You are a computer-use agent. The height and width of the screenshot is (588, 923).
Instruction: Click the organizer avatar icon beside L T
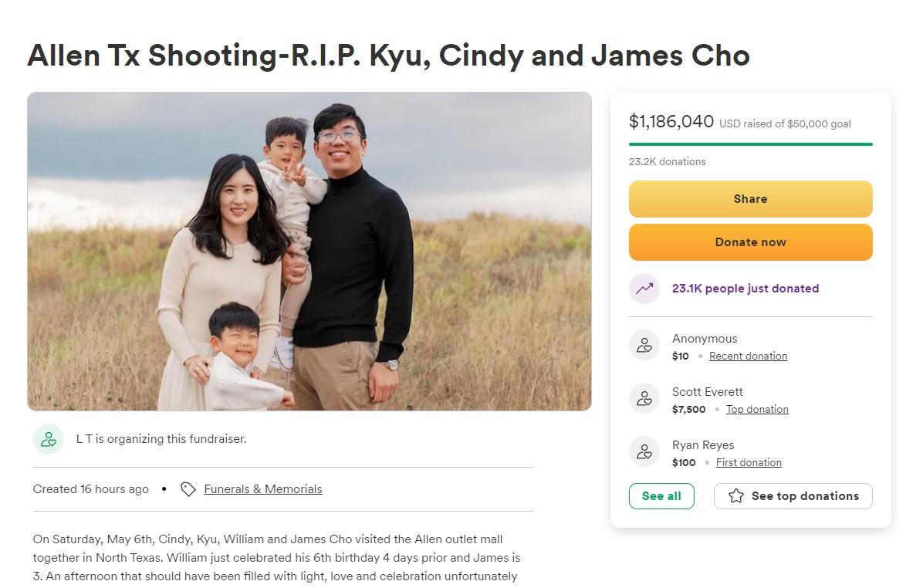[x=49, y=439]
